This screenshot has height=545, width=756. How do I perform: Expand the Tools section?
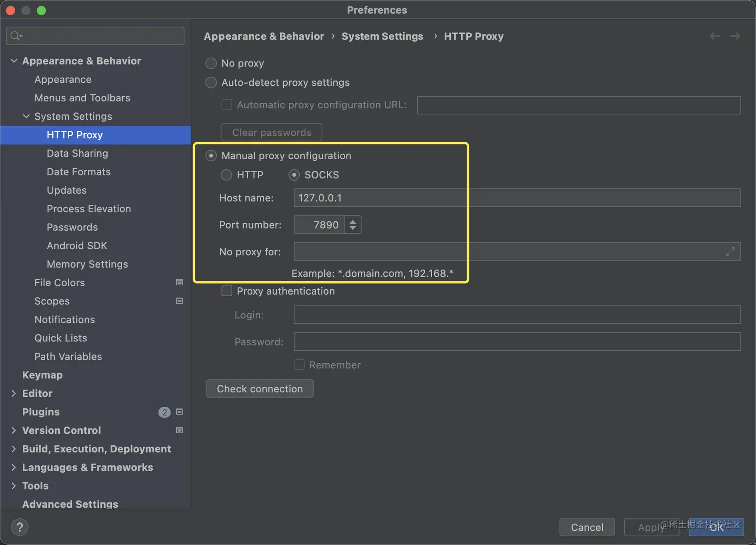pyautogui.click(x=14, y=486)
